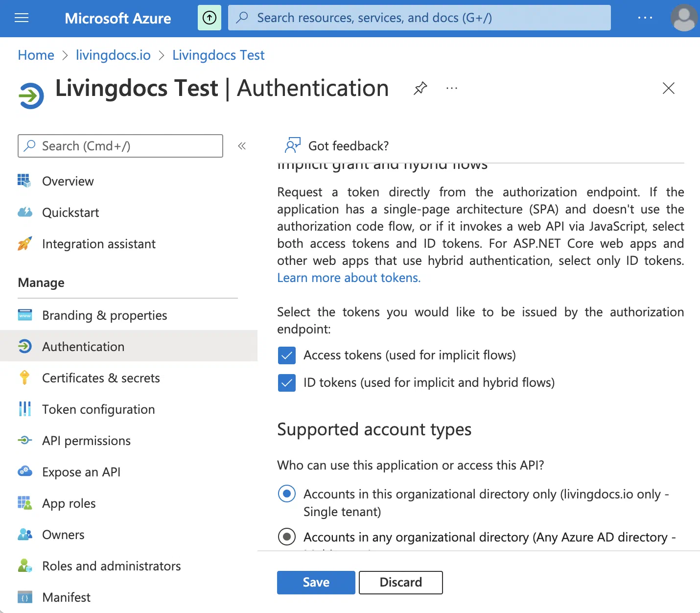Viewport: 700px width, 613px height.
Task: Collapse the sidebar with double chevron
Action: click(242, 146)
